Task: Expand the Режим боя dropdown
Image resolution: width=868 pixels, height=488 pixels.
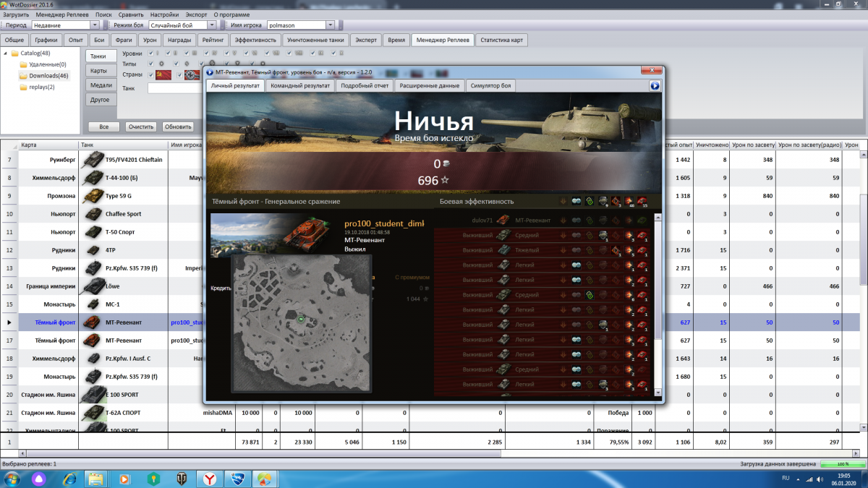Action: [x=209, y=25]
